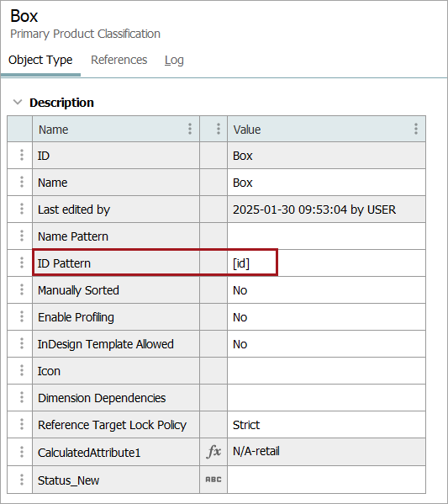Viewport: 448px width, 504px height.
Task: Click the ABC icon beside Status_New
Action: click(x=213, y=480)
